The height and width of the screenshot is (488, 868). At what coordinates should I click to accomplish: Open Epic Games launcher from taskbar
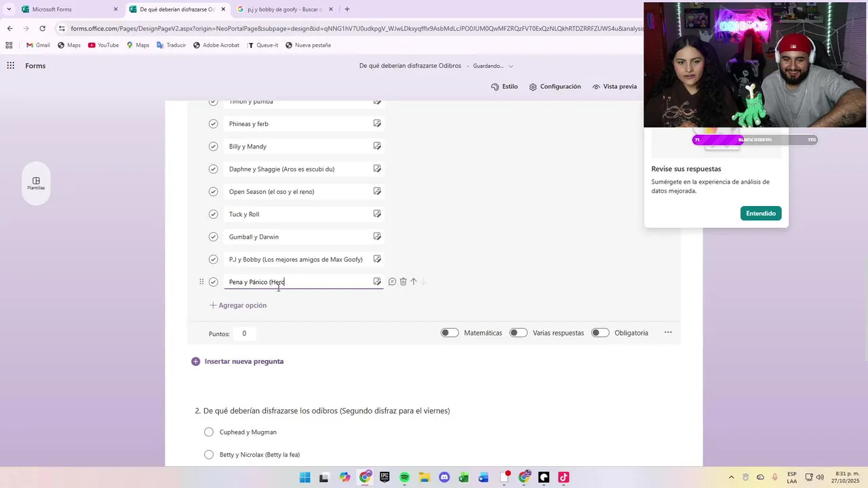pos(384,477)
